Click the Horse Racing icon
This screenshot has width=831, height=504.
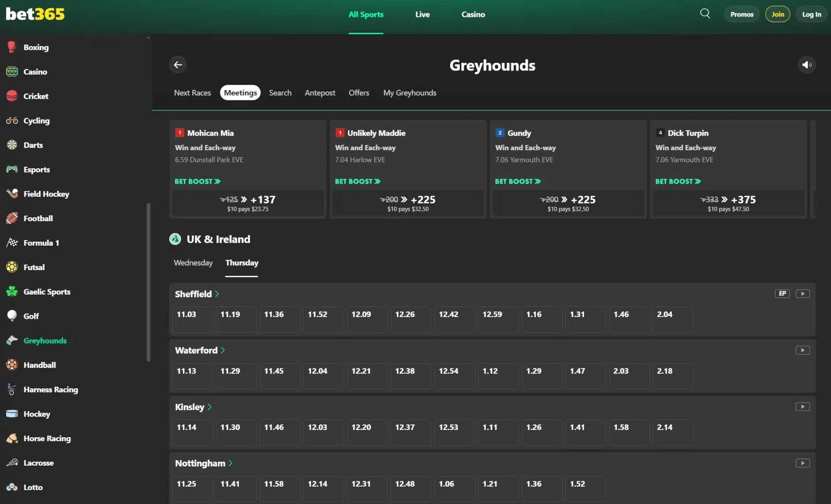(12, 438)
